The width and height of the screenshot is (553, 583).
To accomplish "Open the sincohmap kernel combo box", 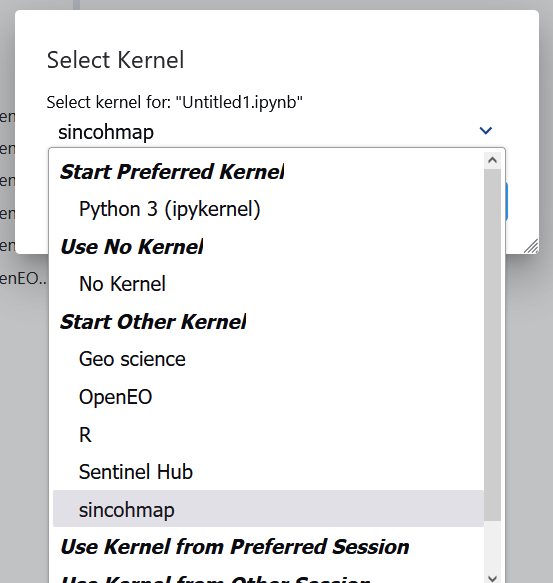I will 277,132.
